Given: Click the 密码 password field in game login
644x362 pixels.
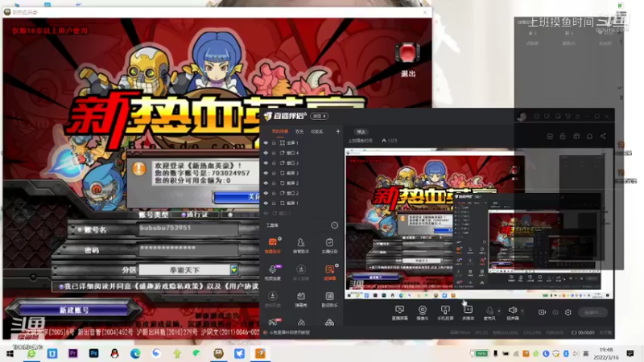Looking at the screenshot, I should [188, 249].
